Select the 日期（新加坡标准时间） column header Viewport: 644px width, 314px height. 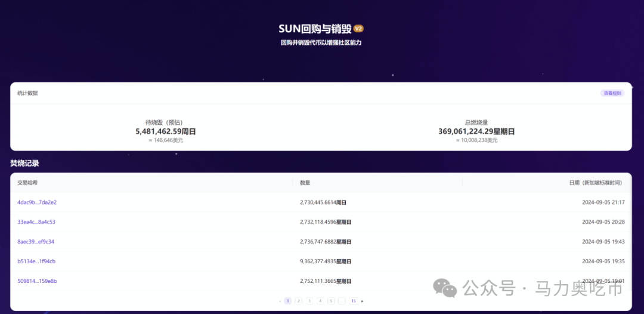click(x=595, y=183)
